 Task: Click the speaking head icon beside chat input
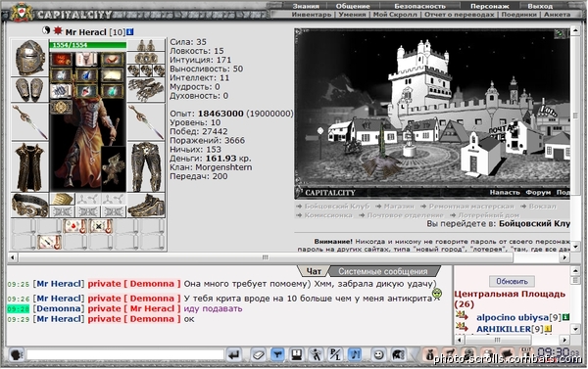click(16, 354)
